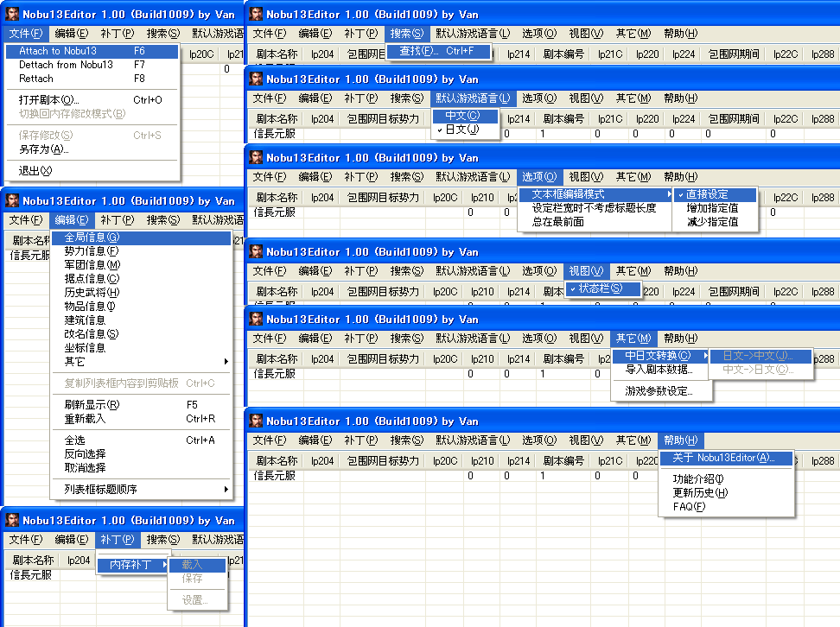Image resolution: width=840 pixels, height=627 pixels.
Task: Click app icon in window showing 全局信息 menu
Action: (12, 200)
